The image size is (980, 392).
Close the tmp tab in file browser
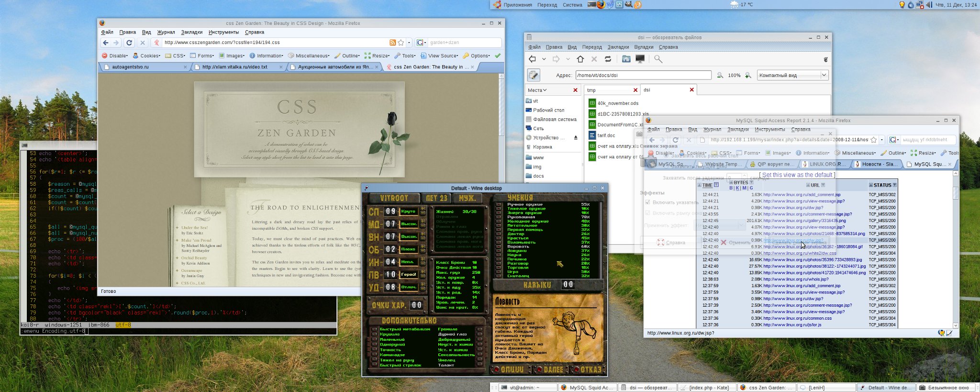coord(635,90)
